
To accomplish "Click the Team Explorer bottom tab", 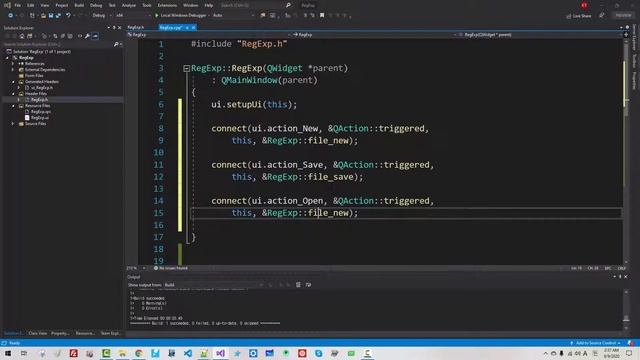I will pos(110,333).
